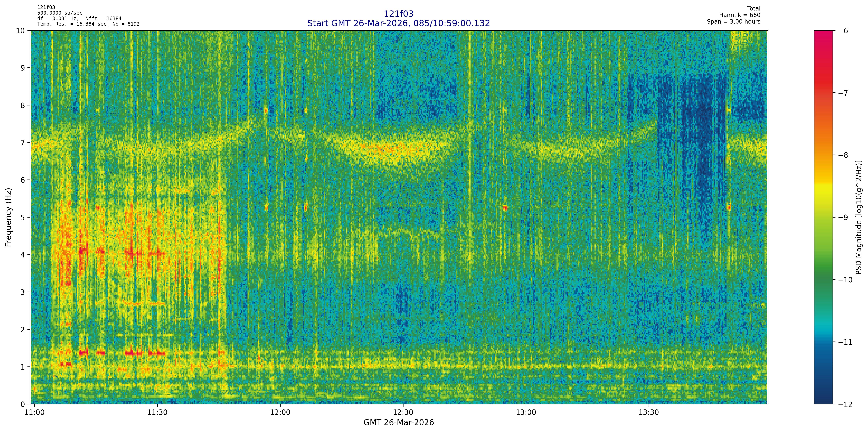Screen dimensions: 868x432
Task: Click the 11:00 time axis tick label
Action: (34, 412)
